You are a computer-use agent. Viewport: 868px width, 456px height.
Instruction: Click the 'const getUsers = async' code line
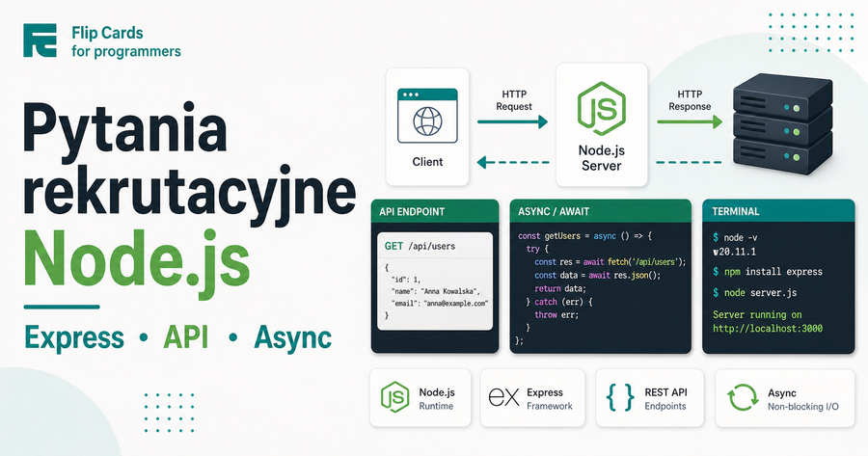pyautogui.click(x=585, y=236)
